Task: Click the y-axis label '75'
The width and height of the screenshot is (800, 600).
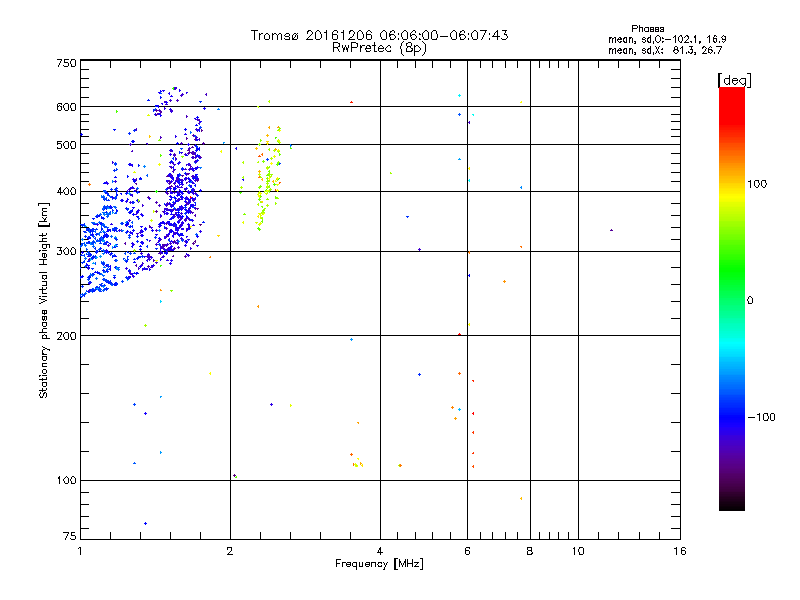Action: 70,536
